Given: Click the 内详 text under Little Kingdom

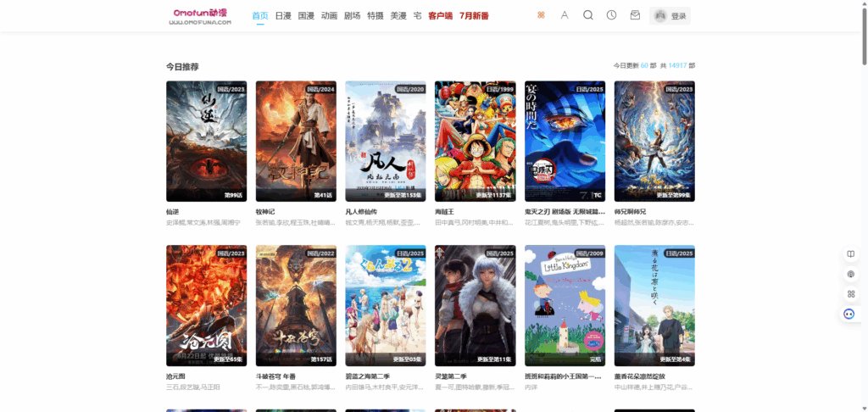Looking at the screenshot, I should pyautogui.click(x=531, y=387).
